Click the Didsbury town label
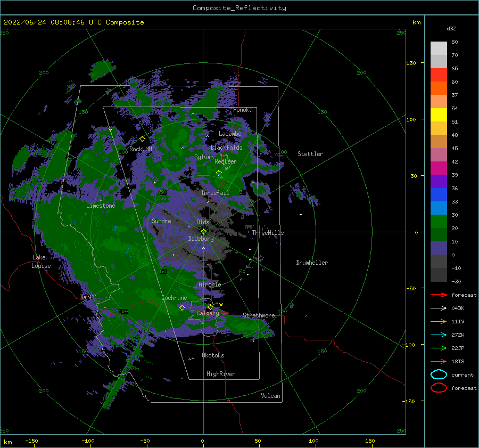The height and width of the screenshot is (448, 479). click(x=201, y=239)
